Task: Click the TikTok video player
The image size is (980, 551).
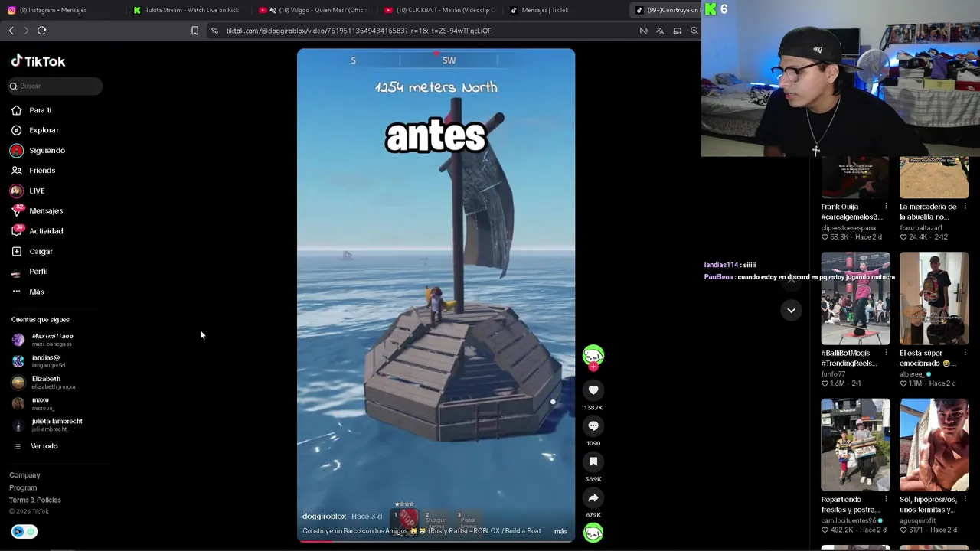Action: tap(436, 295)
